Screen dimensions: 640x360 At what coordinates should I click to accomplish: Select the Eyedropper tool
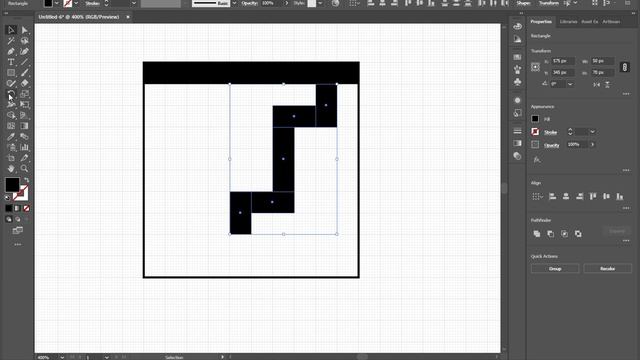coord(11,136)
